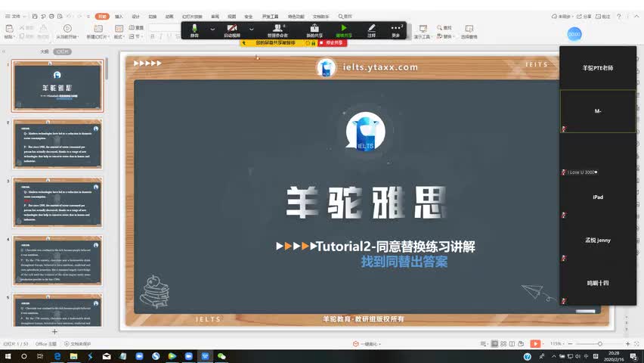Click the red Stop Share button
This screenshot has height=363, width=644.
(332, 43)
